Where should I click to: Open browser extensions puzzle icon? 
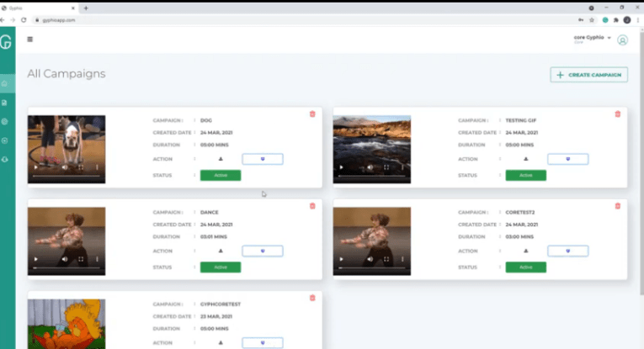[616, 20]
